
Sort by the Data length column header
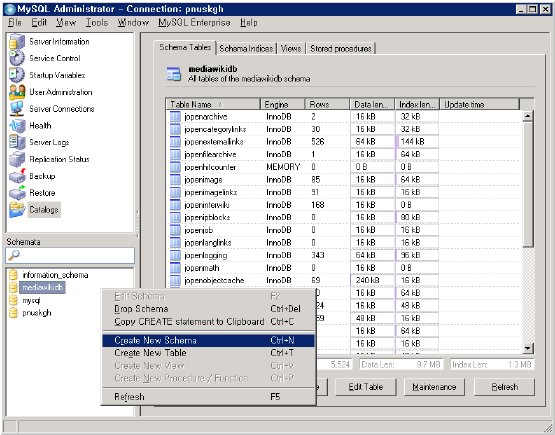[372, 104]
